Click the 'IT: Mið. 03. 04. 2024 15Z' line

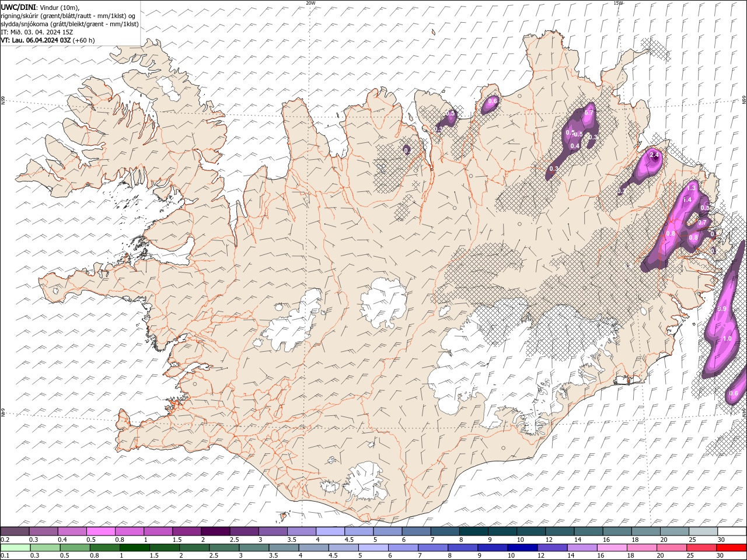click(37, 32)
